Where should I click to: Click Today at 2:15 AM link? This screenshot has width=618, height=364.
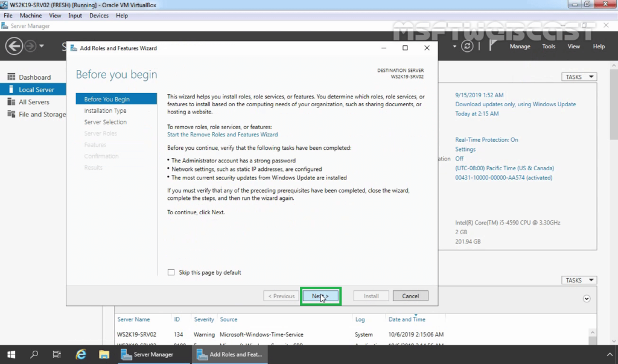pyautogui.click(x=477, y=113)
